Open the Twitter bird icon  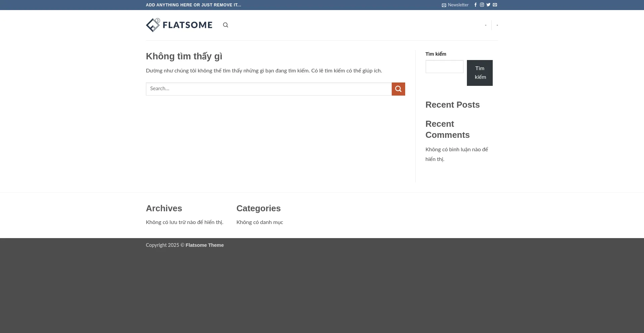[488, 5]
